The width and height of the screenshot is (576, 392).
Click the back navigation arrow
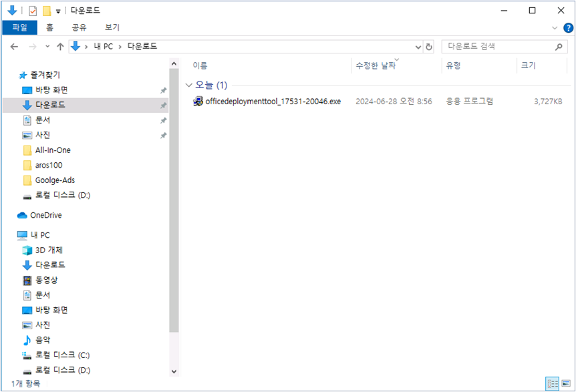(14, 47)
